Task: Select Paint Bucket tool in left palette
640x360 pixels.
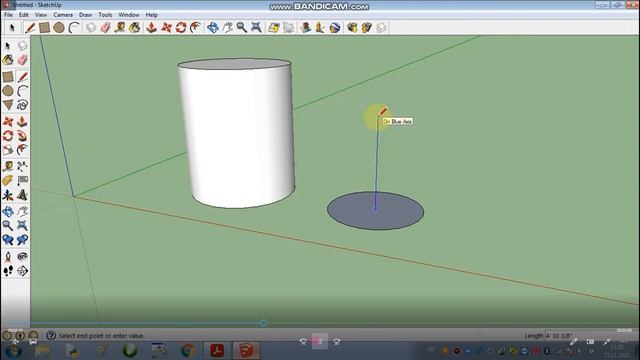Action: pos(8,60)
